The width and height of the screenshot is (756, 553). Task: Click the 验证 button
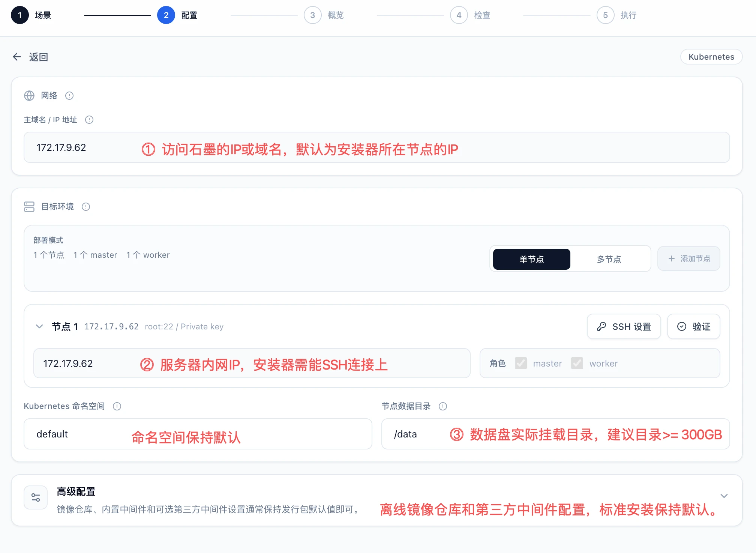pos(694,326)
